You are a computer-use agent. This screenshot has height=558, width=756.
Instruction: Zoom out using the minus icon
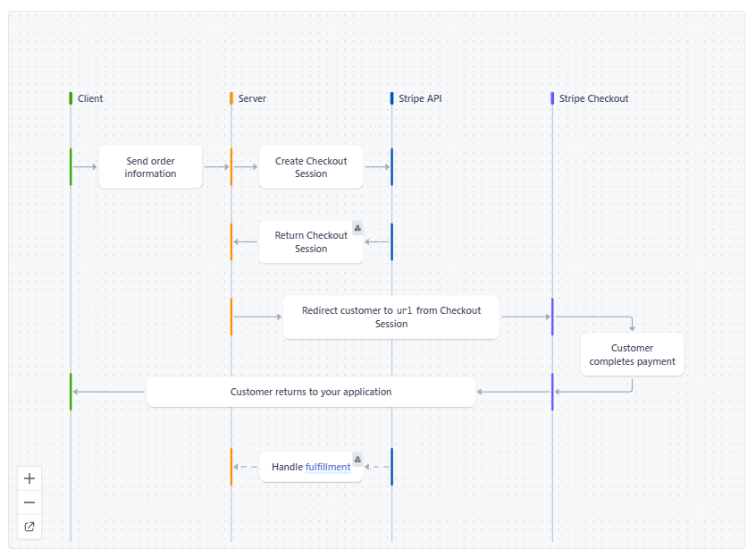[x=29, y=502]
